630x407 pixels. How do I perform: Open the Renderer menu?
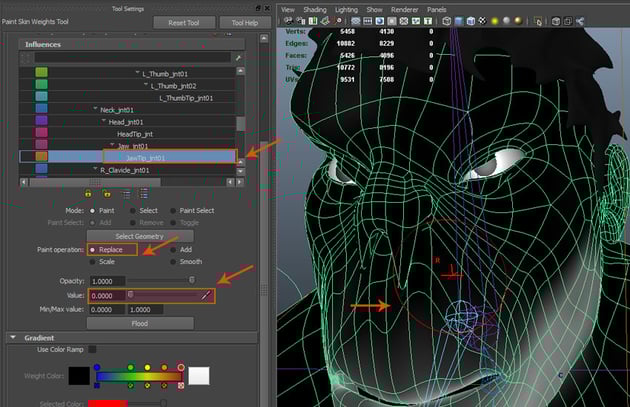404,8
